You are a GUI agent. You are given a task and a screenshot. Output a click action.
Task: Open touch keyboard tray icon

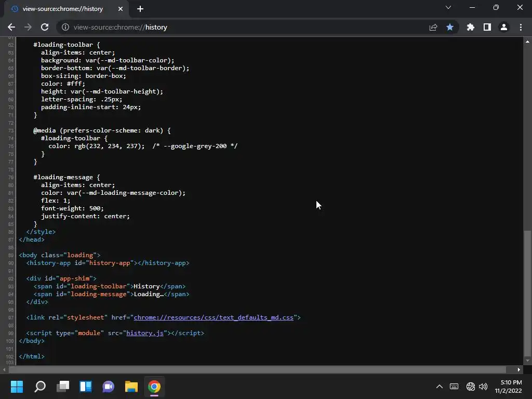[454, 387]
